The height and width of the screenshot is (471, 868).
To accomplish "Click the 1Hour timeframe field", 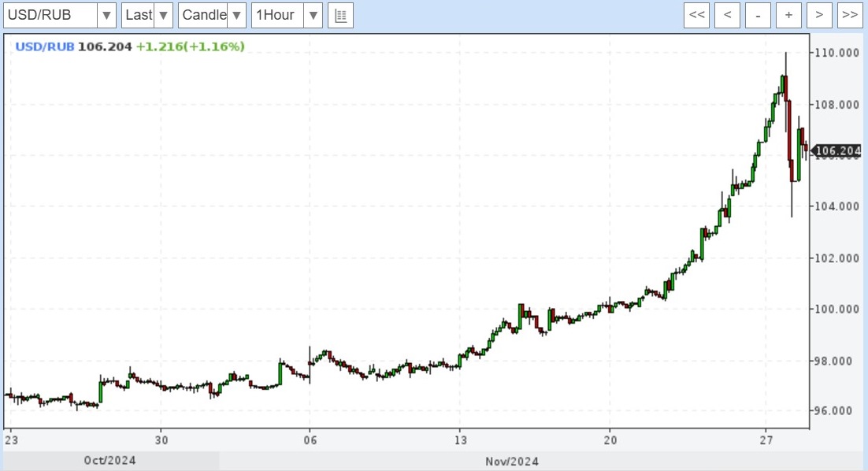I will [x=277, y=15].
